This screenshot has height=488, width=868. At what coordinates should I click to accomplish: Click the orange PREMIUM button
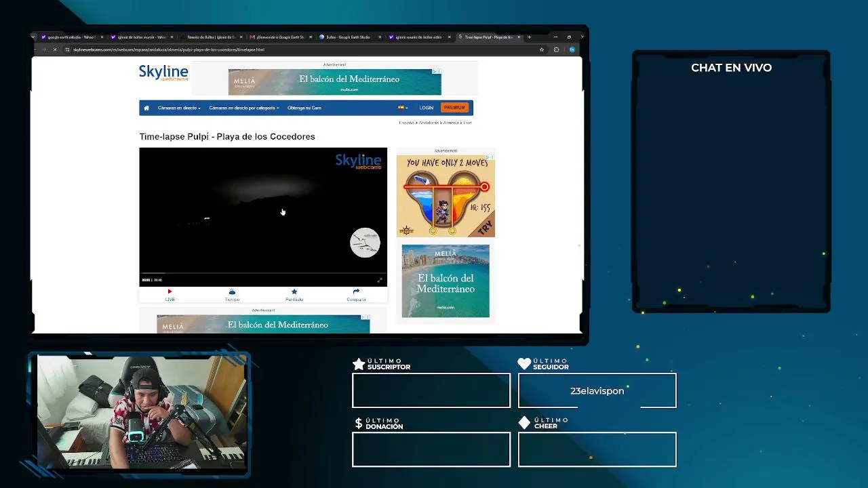454,108
